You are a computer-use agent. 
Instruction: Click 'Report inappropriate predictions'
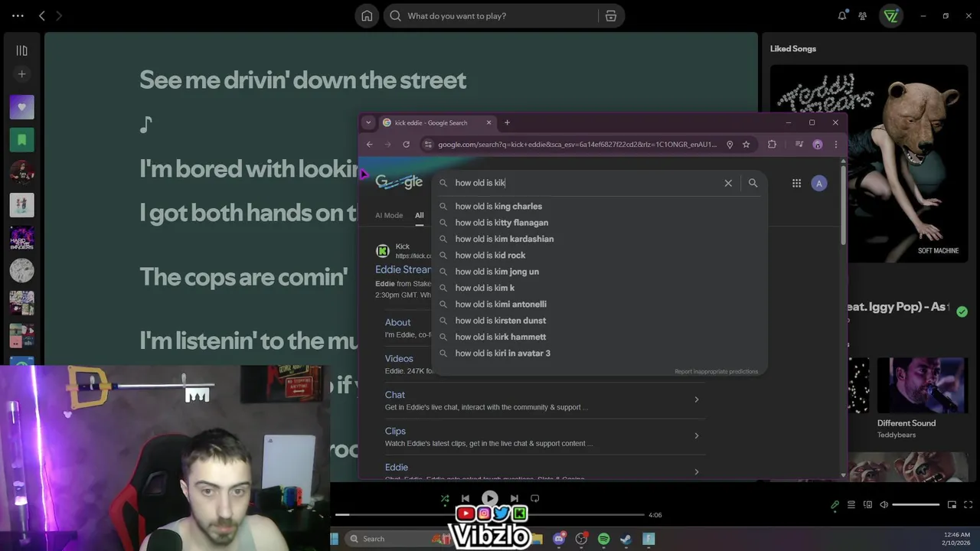(716, 371)
